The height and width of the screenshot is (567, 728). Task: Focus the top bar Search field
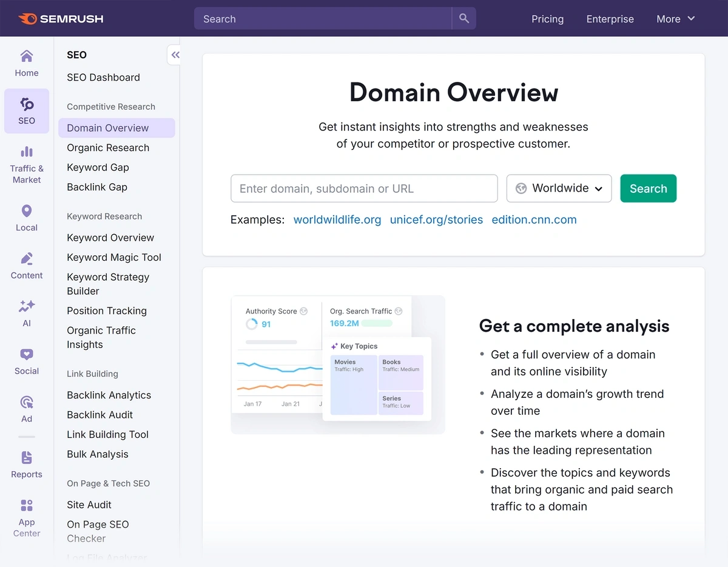pyautogui.click(x=323, y=19)
